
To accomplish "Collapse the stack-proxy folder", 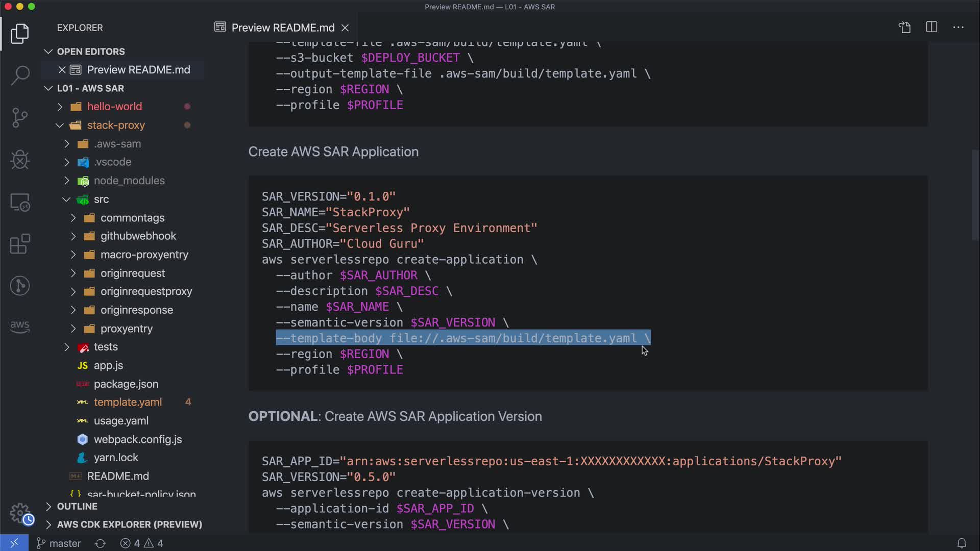I will (115, 125).
